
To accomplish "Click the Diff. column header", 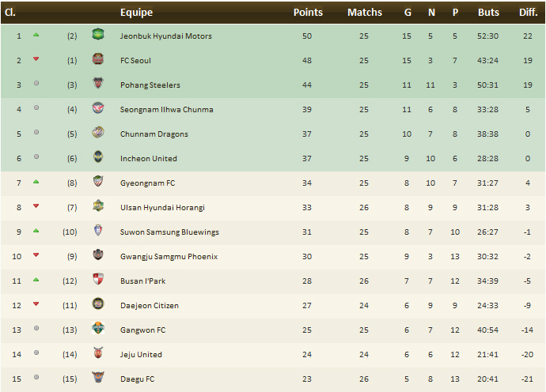I will pyautogui.click(x=527, y=13).
